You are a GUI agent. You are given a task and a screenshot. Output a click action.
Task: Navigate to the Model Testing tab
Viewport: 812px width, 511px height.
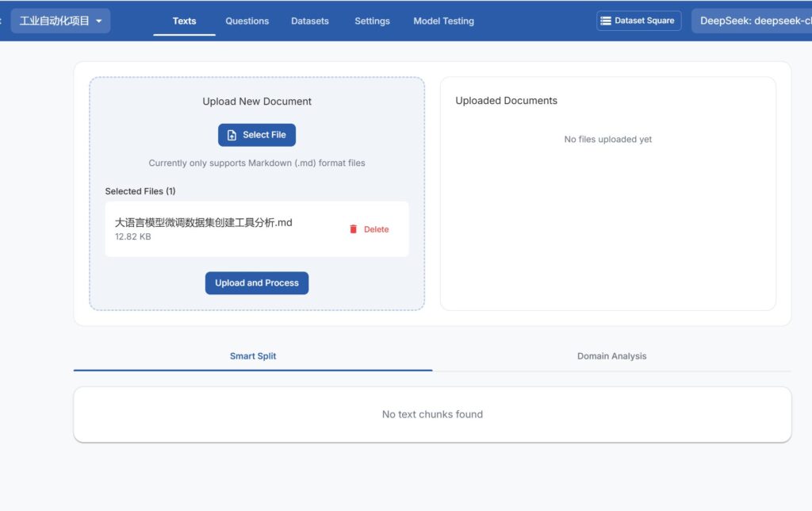tap(443, 21)
